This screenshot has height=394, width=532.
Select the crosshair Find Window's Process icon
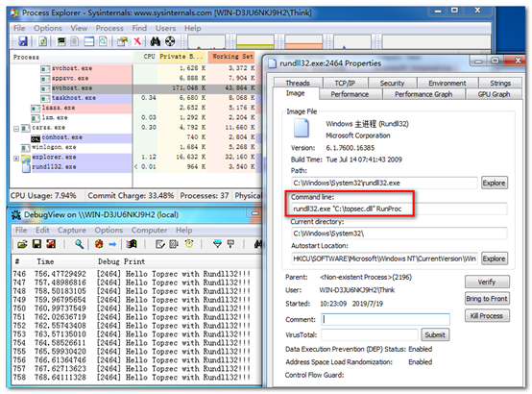coord(170,41)
